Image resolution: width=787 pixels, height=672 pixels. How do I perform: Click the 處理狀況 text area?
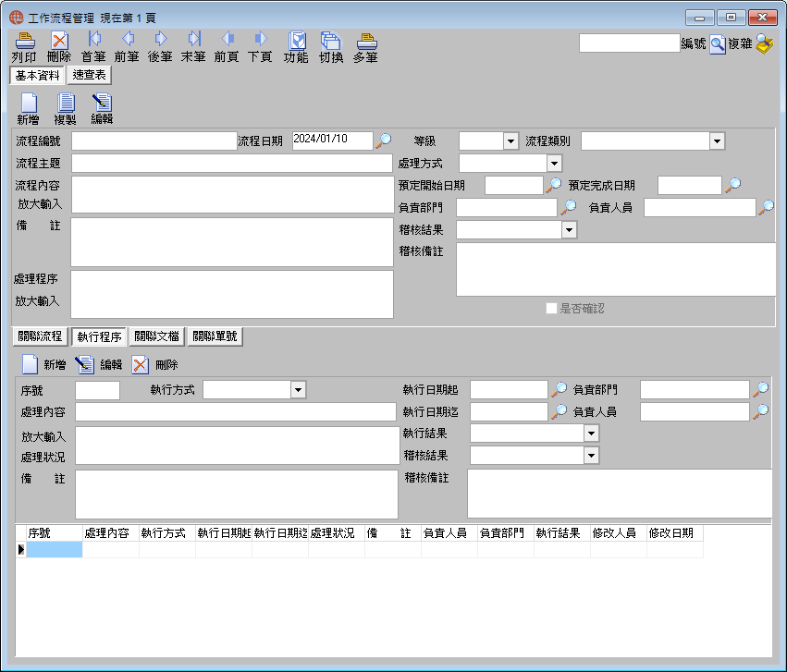coord(238,446)
